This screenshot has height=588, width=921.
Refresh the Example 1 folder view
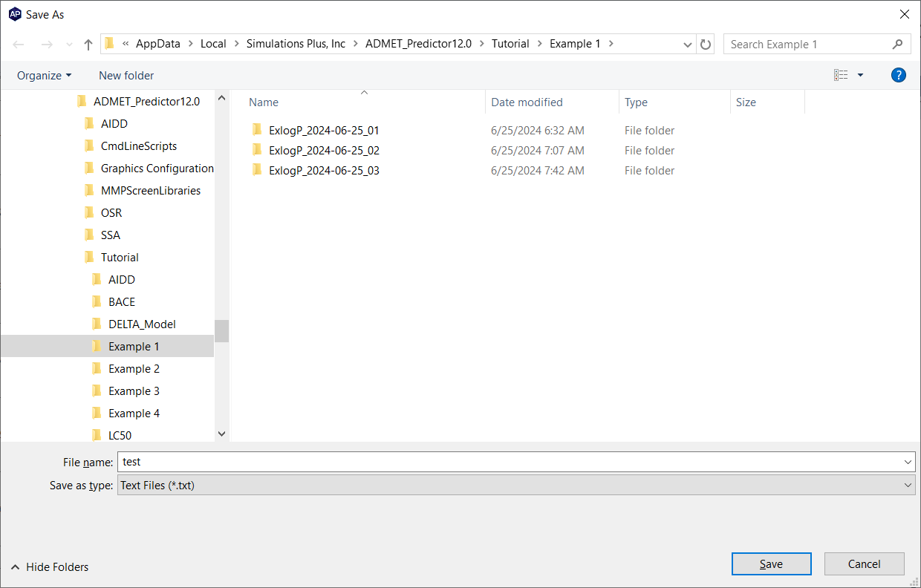click(706, 44)
